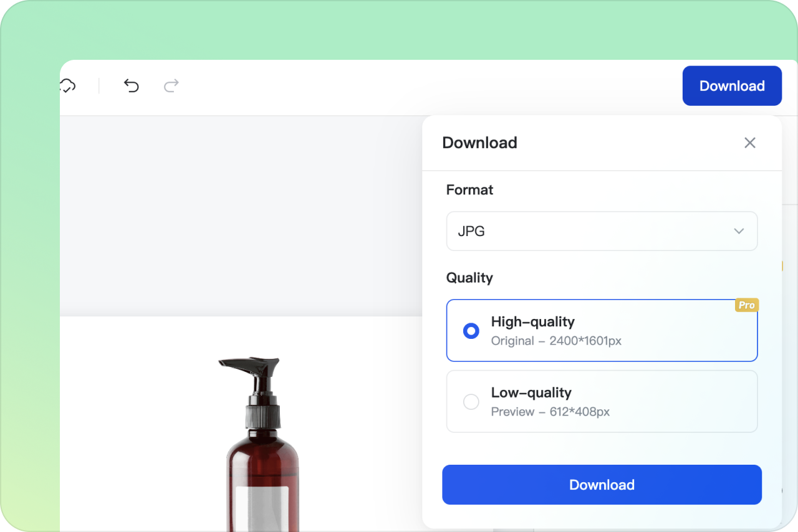
Task: Click the top-right Download button in toolbar
Action: (x=732, y=86)
